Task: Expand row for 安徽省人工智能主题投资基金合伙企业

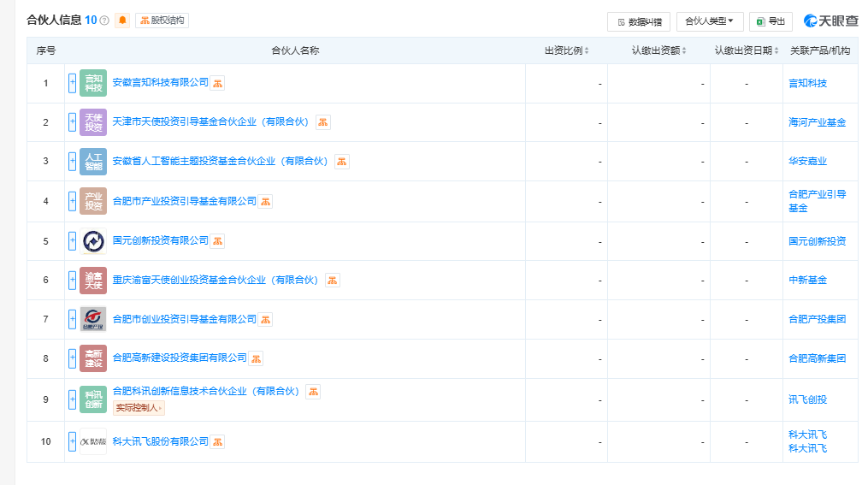Action: (x=72, y=161)
